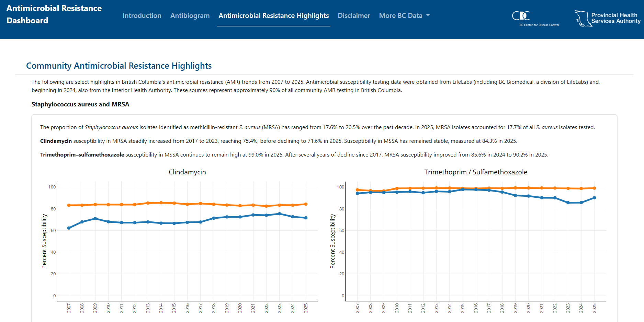Image resolution: width=644 pixels, height=322 pixels.
Task: Click the bold Clindamycin word in the paragraph
Action: pyautogui.click(x=56, y=141)
